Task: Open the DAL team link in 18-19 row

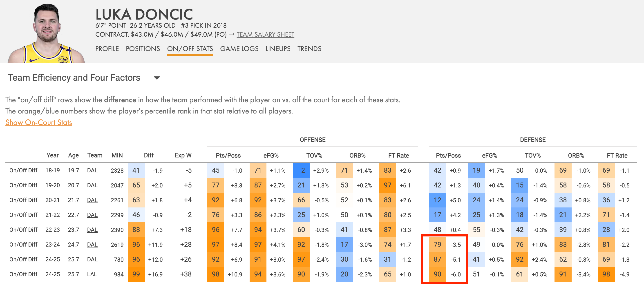Action: tap(92, 171)
